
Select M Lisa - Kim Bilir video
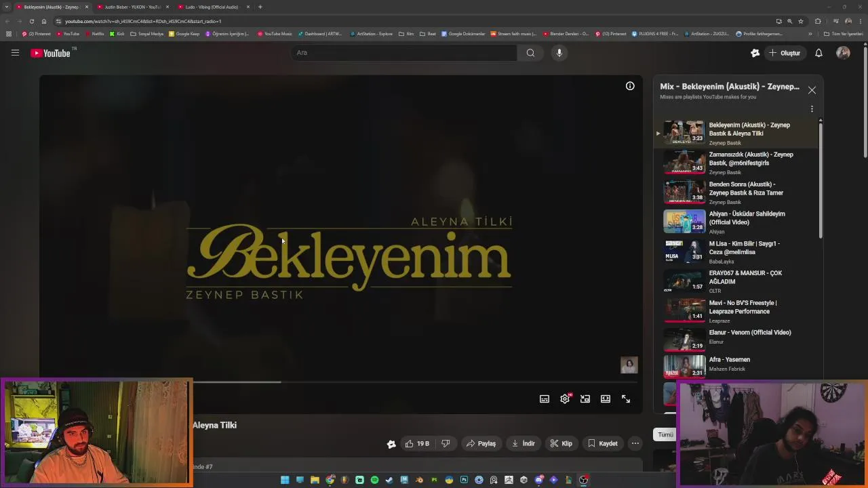(x=736, y=251)
